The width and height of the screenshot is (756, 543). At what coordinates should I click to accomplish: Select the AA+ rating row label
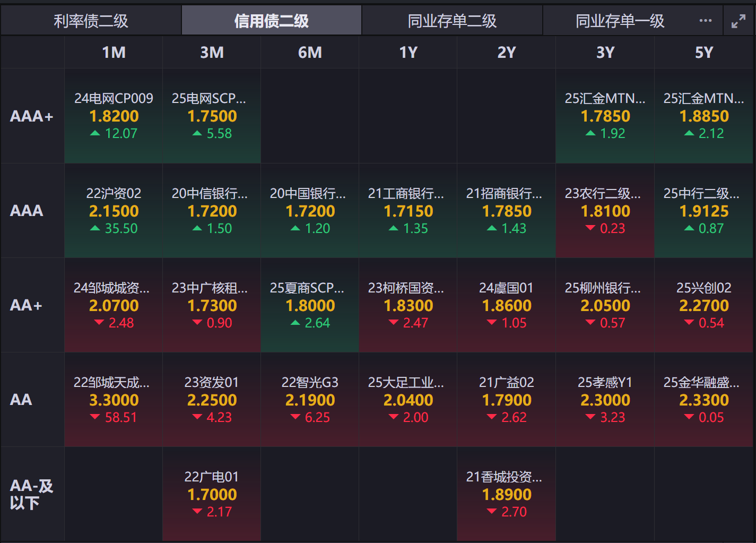point(26,305)
